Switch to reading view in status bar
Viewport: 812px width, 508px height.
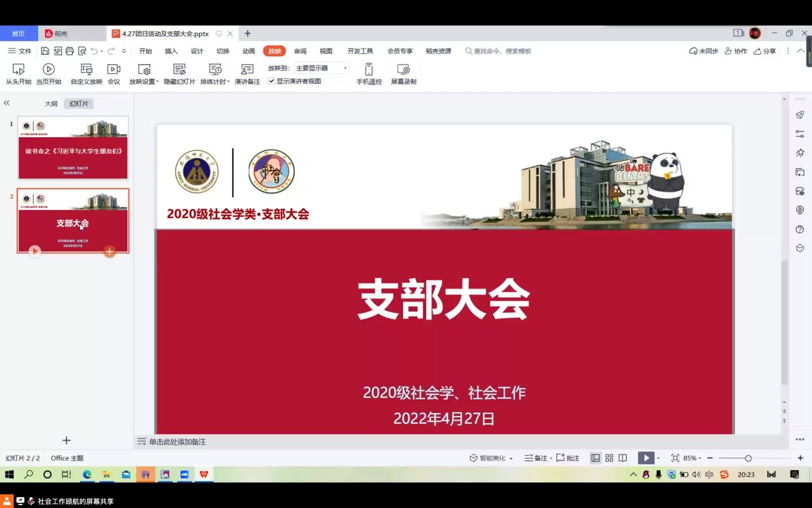click(x=623, y=458)
